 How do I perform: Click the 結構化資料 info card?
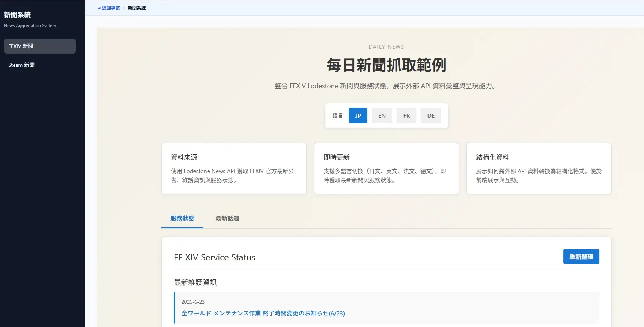tap(539, 168)
